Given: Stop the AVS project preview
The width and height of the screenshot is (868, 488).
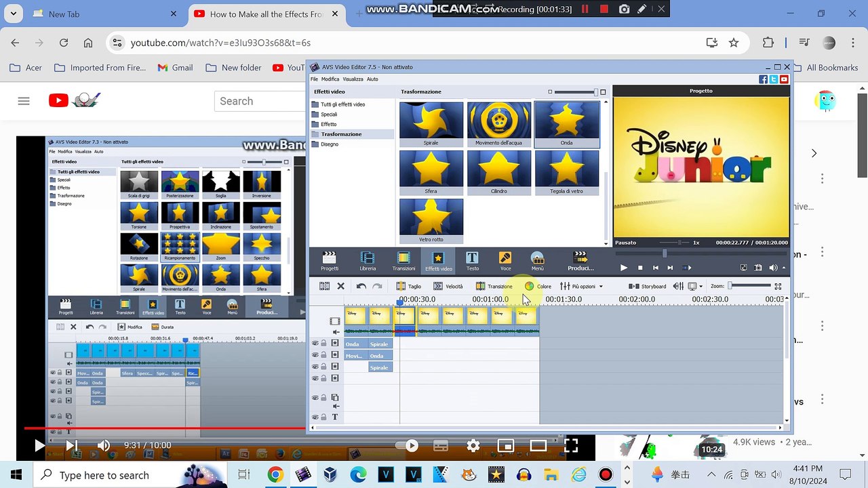Looking at the screenshot, I should (640, 268).
